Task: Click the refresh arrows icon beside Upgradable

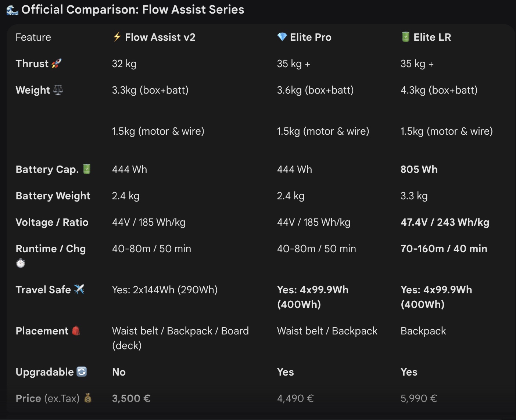Action: tap(82, 372)
